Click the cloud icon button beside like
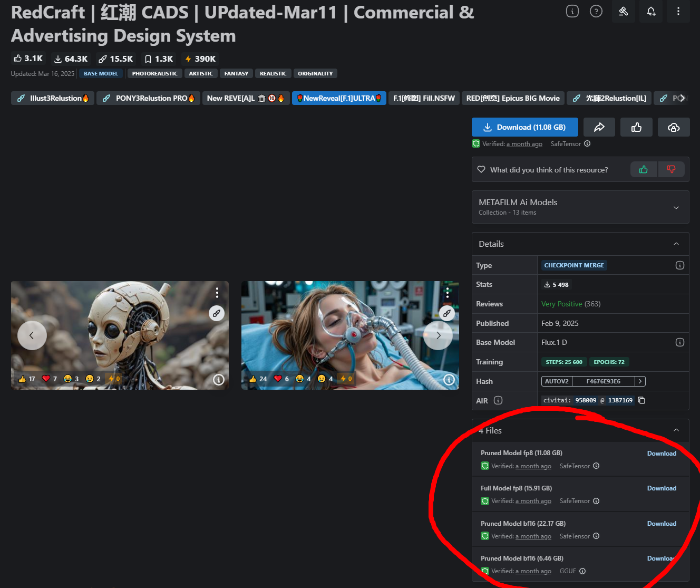700x588 pixels. click(674, 127)
